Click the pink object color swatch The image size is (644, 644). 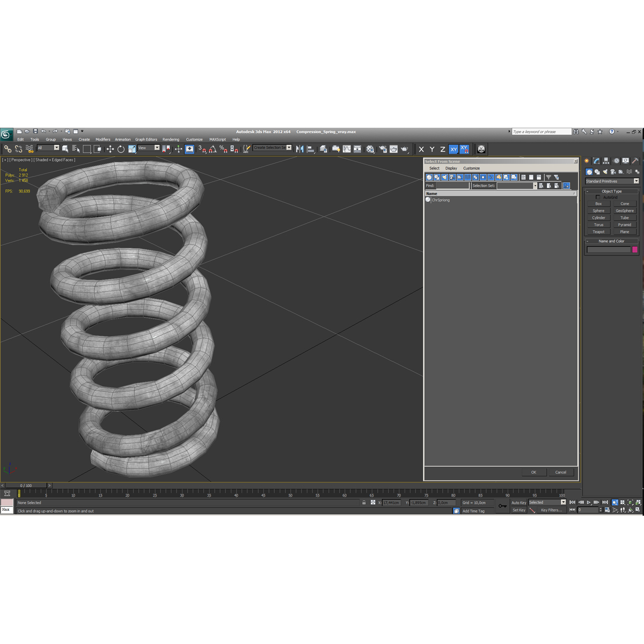(x=635, y=250)
